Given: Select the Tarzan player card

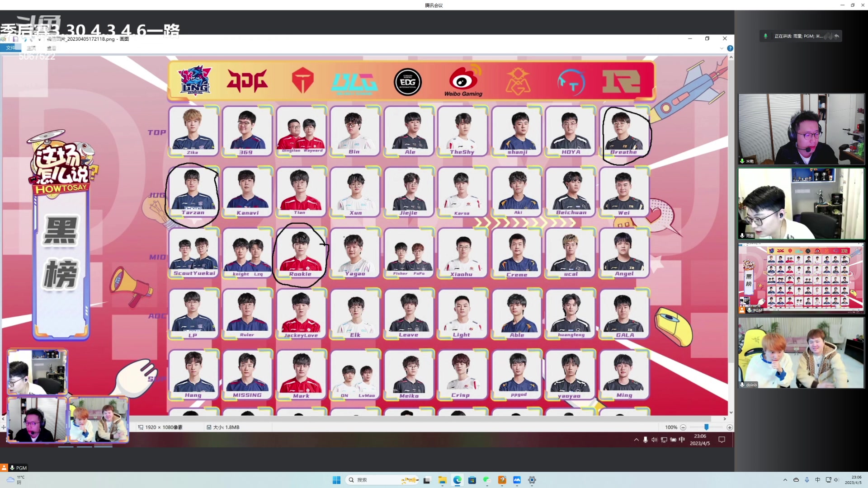Looking at the screenshot, I should click(193, 192).
